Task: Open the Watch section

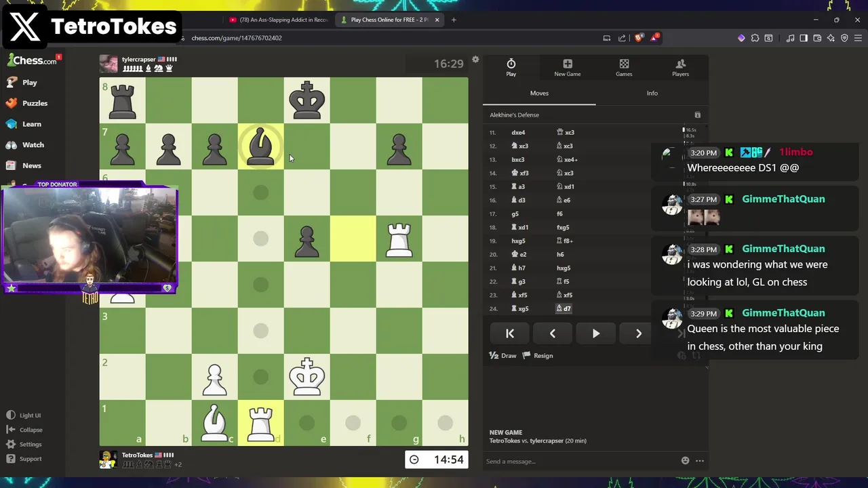Action: (24, 144)
